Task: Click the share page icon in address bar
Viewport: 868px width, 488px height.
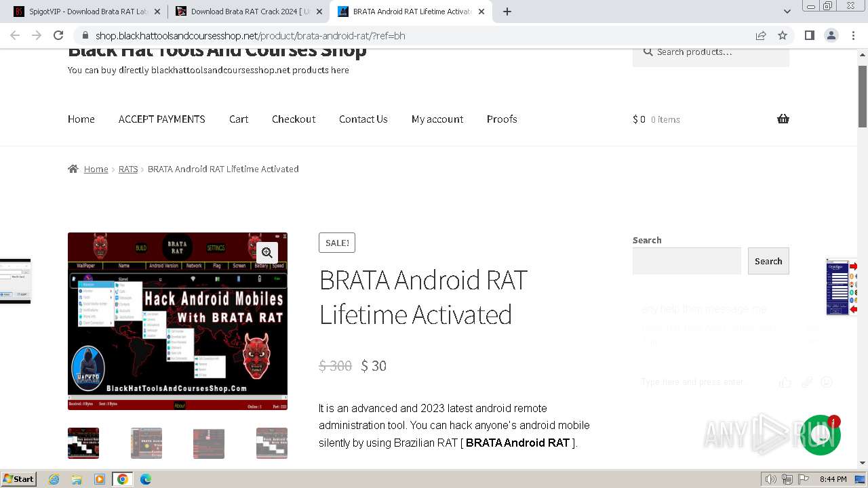Action: click(761, 35)
